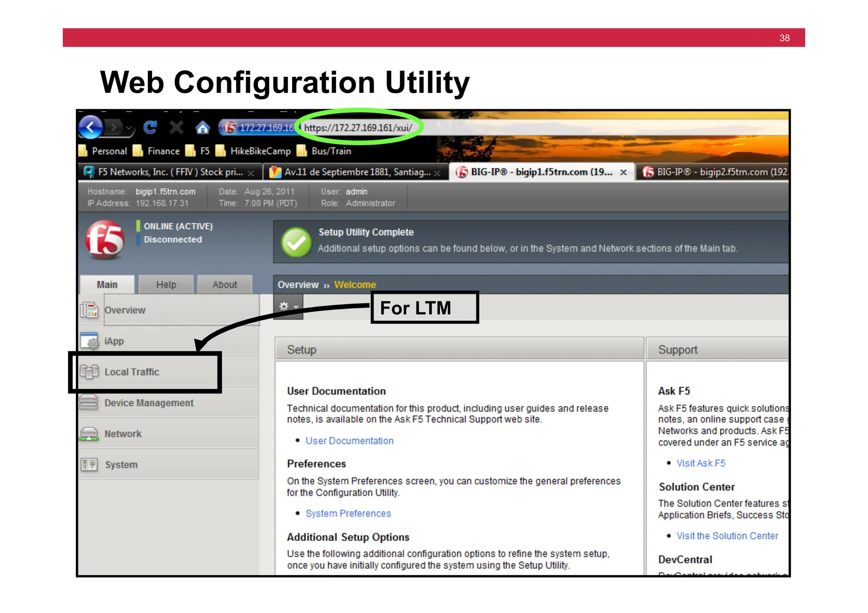Open the gear settings dropdown
This screenshot has width=868, height=613.
(x=288, y=306)
